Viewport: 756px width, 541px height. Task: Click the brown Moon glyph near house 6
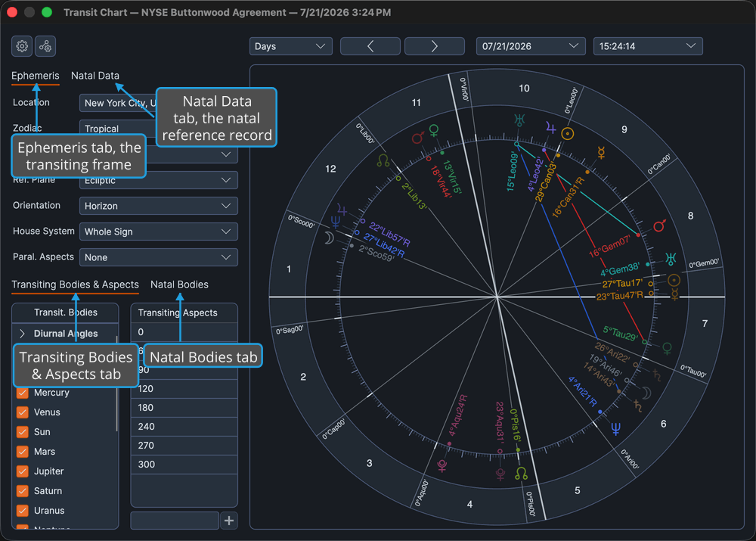click(x=646, y=393)
